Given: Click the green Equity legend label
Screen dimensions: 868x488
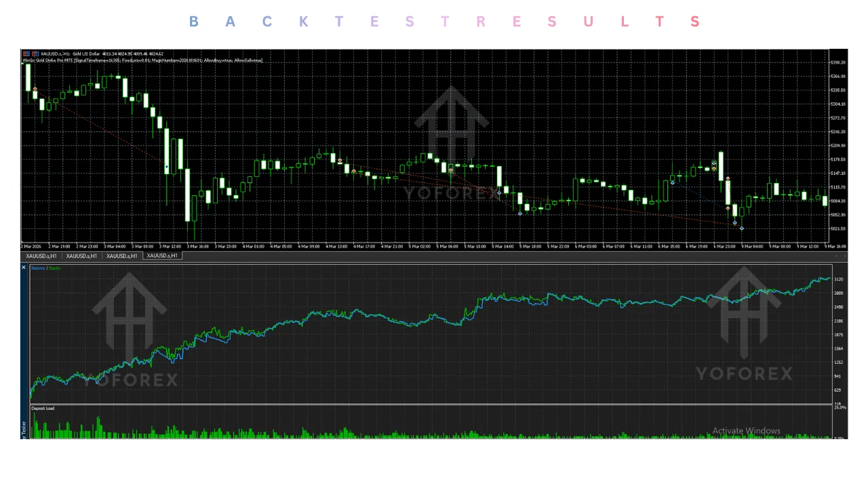Looking at the screenshot, I should (x=55, y=268).
